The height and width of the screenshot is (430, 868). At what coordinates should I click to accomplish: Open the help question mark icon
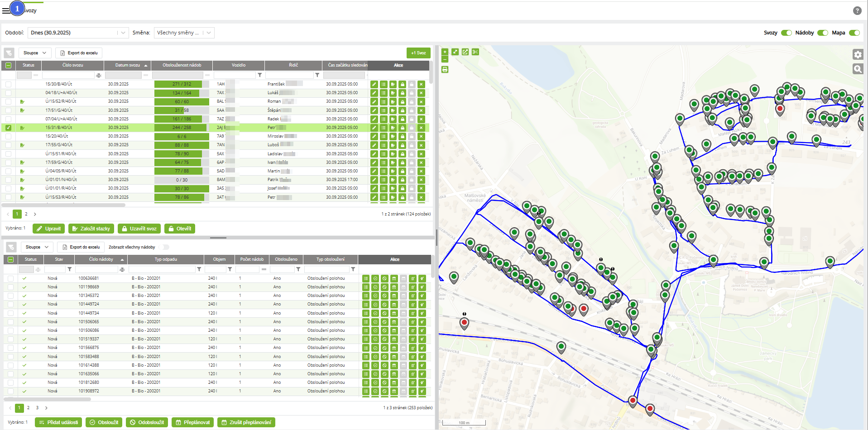coord(857,11)
